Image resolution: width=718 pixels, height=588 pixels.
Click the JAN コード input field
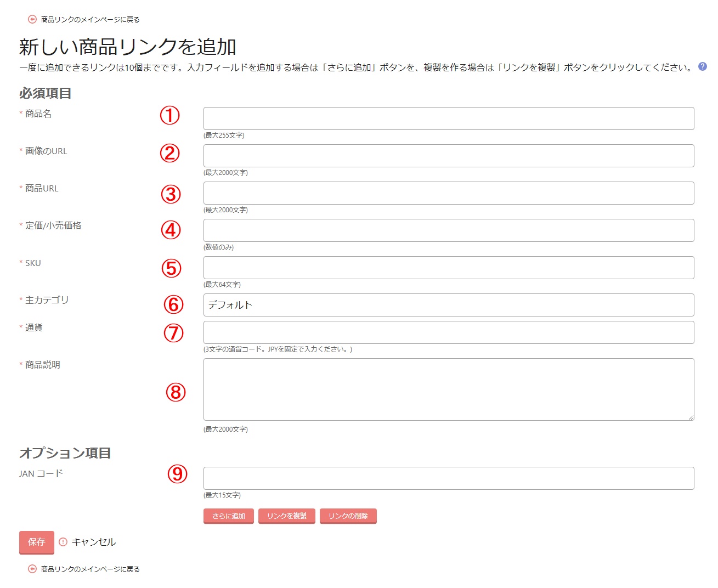pyautogui.click(x=448, y=478)
